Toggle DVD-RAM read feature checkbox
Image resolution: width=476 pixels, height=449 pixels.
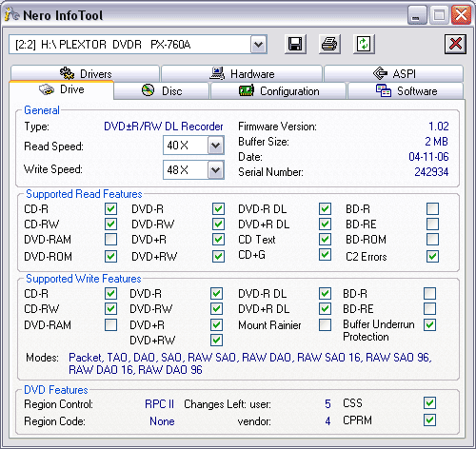click(110, 240)
